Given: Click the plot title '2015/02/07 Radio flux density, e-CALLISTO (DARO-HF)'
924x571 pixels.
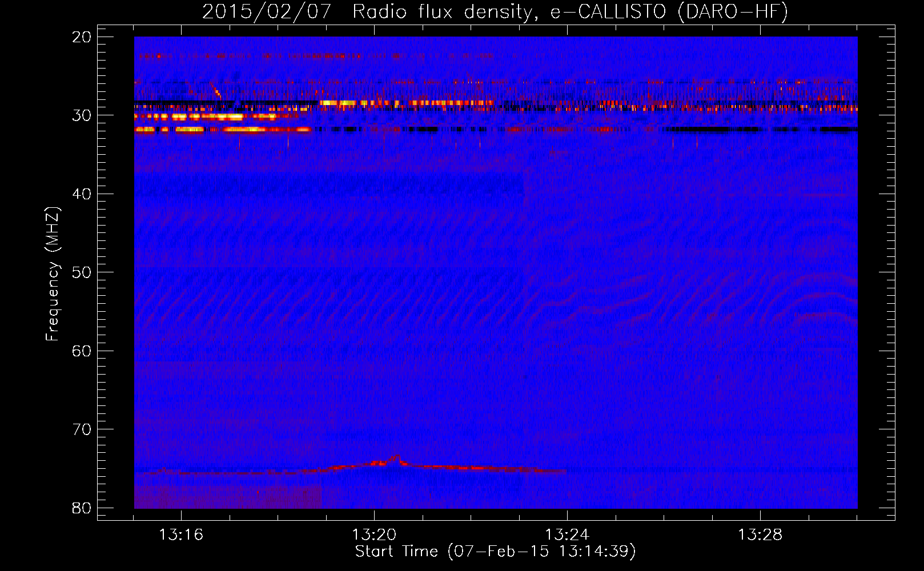Looking at the screenshot, I should pyautogui.click(x=495, y=11).
